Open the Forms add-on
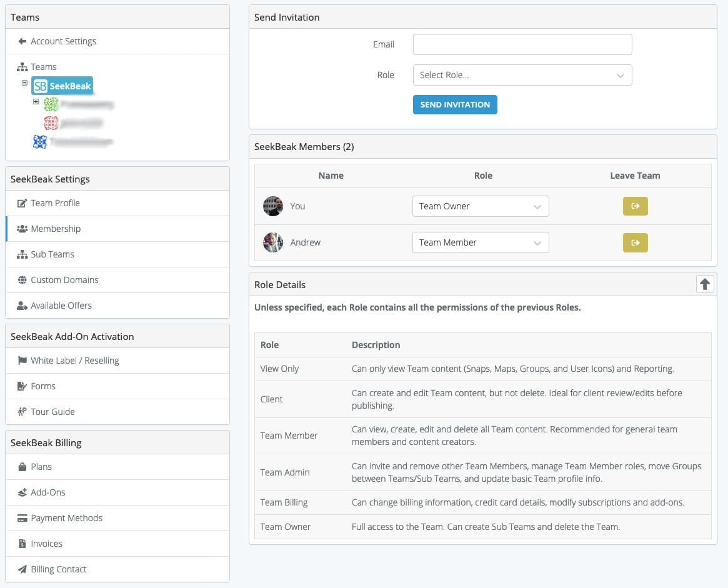The height and width of the screenshot is (588, 728). click(x=43, y=386)
